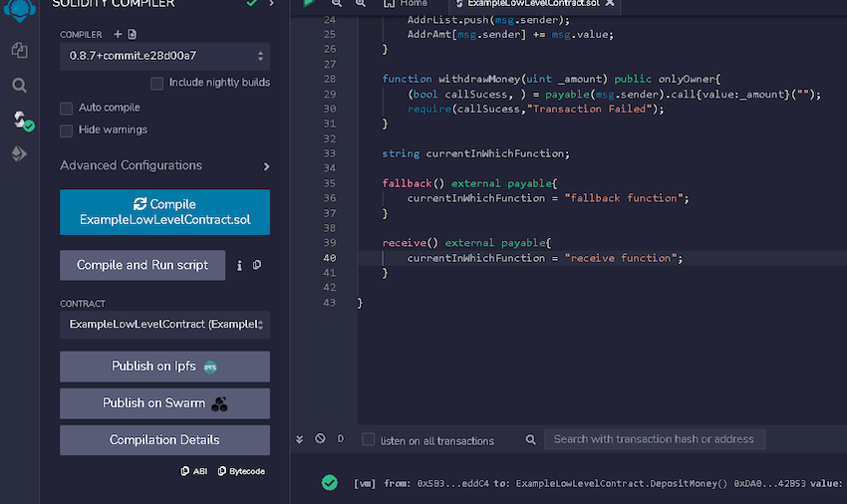Click string currentInWhichFunction declaration line 33
This screenshot has height=504, width=847.
pos(476,154)
